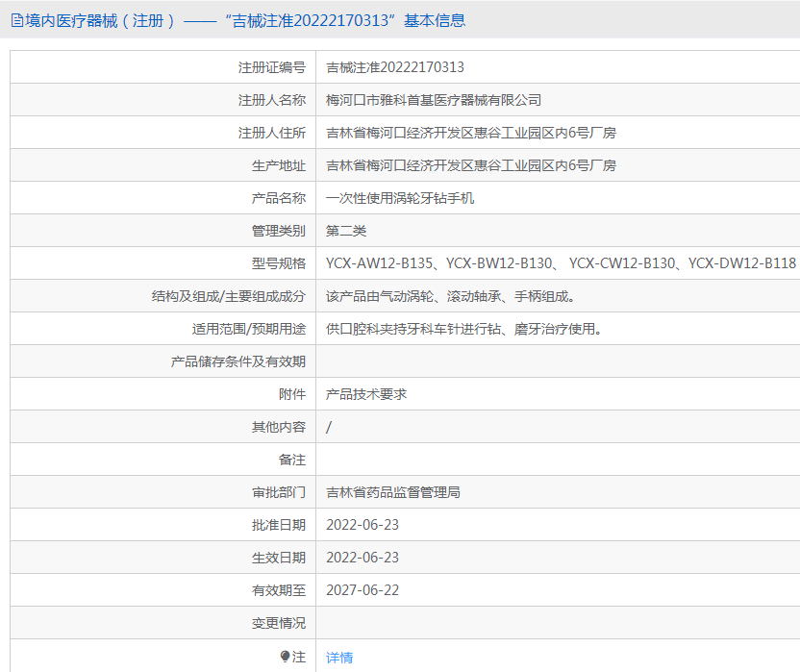Select the 第二类 management category value
This screenshot has width=800, height=672.
tap(346, 231)
